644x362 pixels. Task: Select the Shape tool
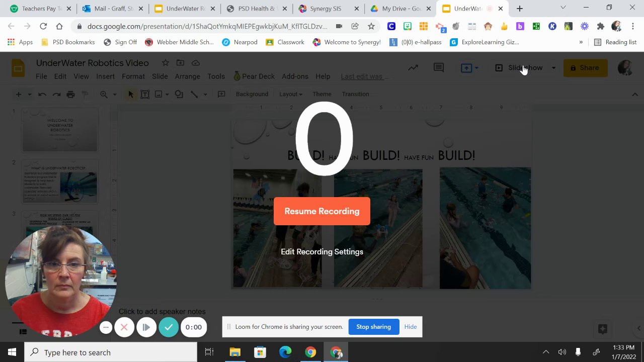pyautogui.click(x=179, y=94)
